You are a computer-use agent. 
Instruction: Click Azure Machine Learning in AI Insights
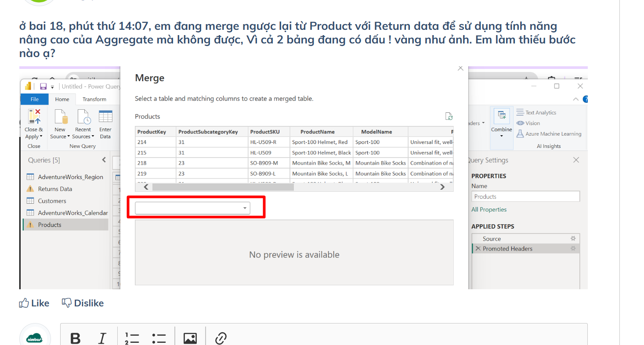point(549,134)
